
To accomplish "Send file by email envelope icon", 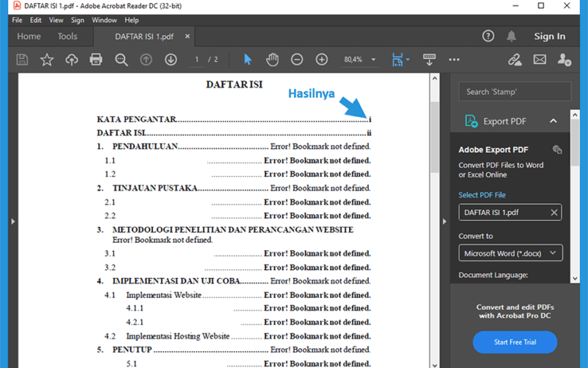I will (539, 60).
